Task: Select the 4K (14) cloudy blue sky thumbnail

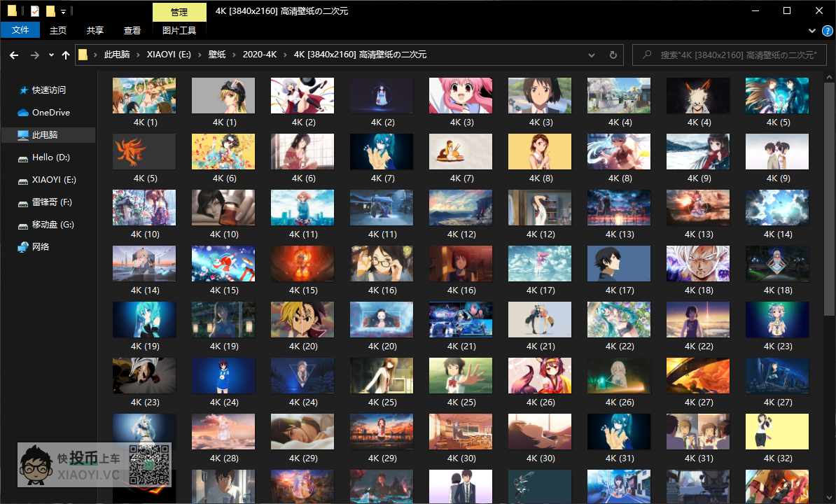Action: click(x=776, y=208)
